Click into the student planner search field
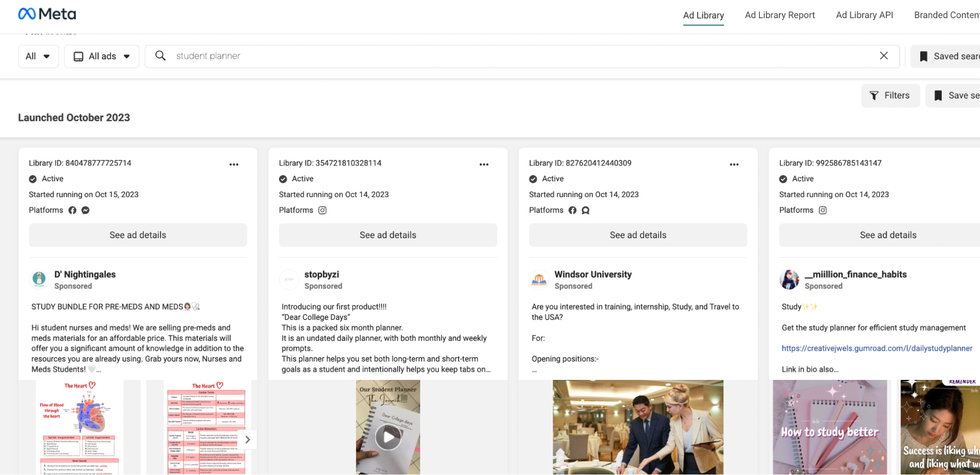The image size is (980, 475). click(x=520, y=56)
